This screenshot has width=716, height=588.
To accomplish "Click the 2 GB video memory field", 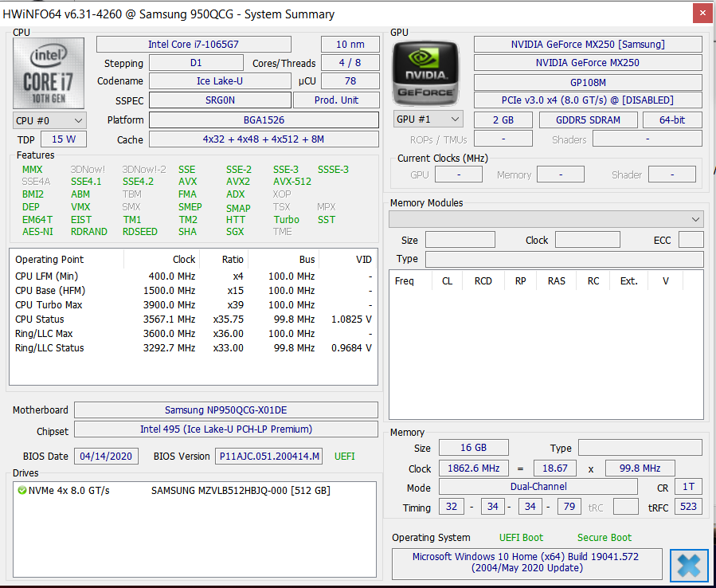I will (503, 120).
